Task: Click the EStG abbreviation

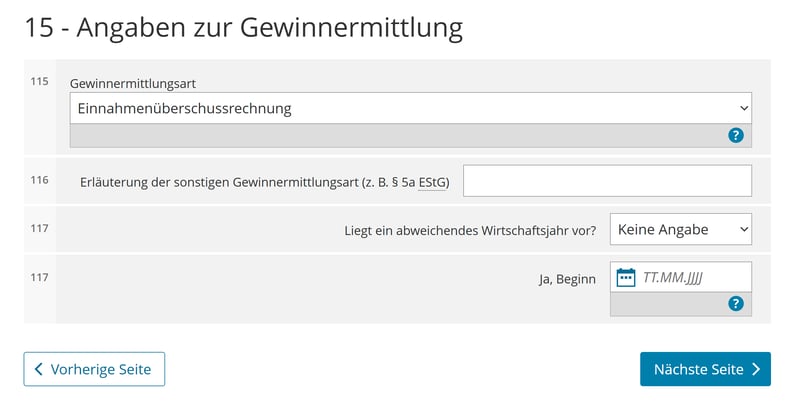Action: (x=435, y=182)
